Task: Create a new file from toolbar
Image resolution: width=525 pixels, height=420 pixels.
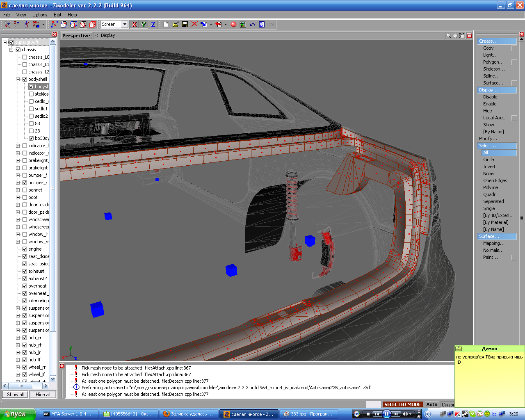Action: (x=166, y=25)
